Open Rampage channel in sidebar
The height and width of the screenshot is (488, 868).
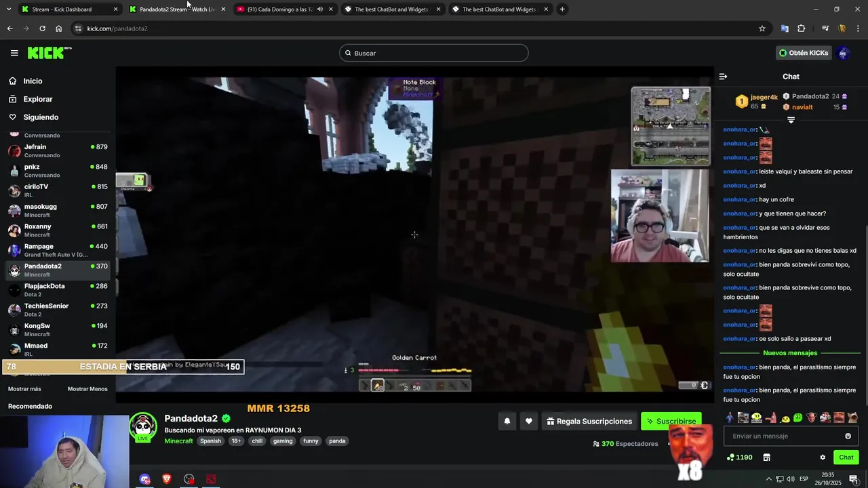58,250
